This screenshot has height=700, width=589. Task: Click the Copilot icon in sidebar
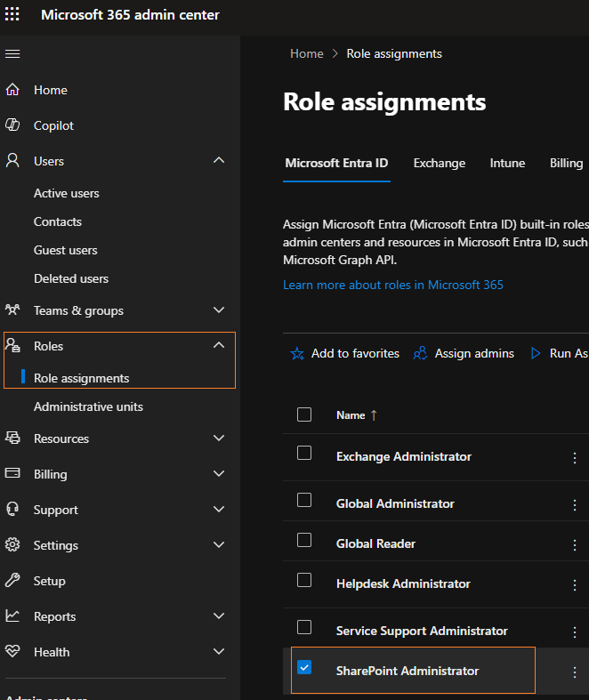click(x=12, y=125)
